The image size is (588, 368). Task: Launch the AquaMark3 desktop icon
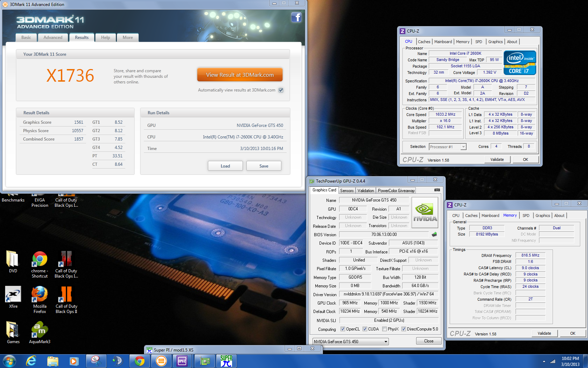(x=40, y=332)
